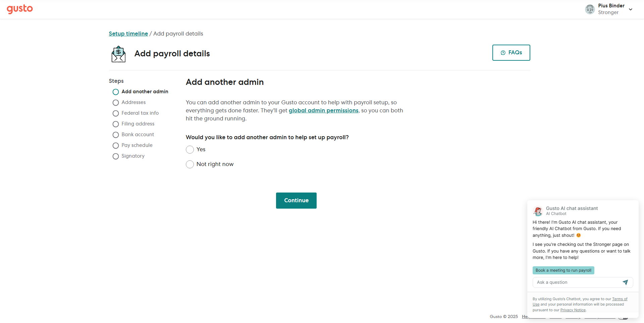Click the Pius Binder profile avatar

point(590,9)
